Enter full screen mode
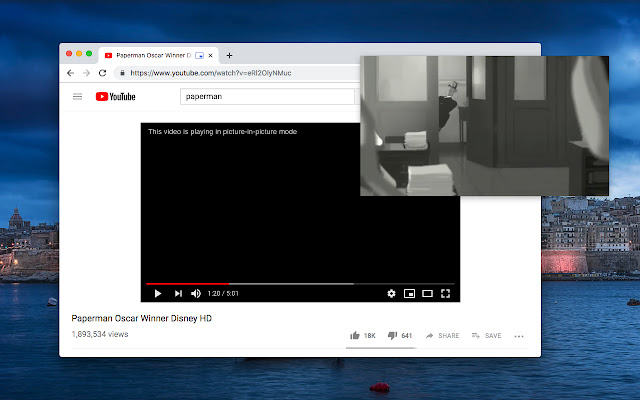The height and width of the screenshot is (400, 640). pos(446,293)
